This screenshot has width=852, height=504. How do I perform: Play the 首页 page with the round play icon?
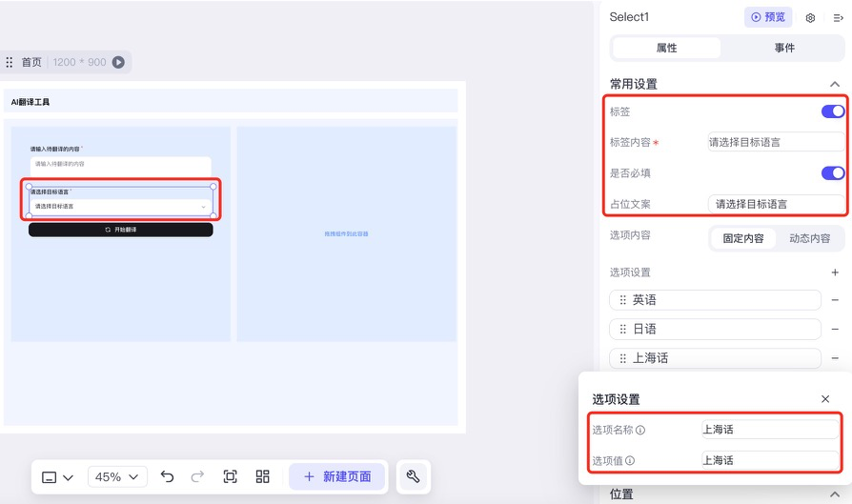(118, 62)
